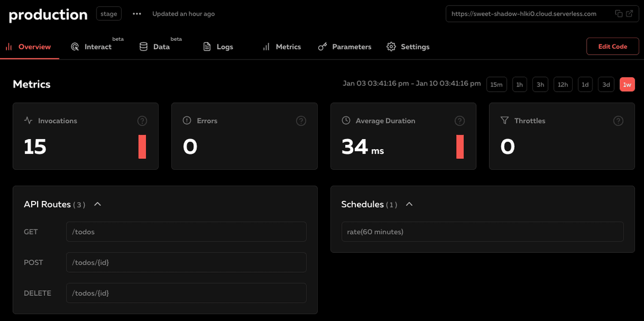644x321 pixels.
Task: Open the Parameters tab
Action: 345,47
